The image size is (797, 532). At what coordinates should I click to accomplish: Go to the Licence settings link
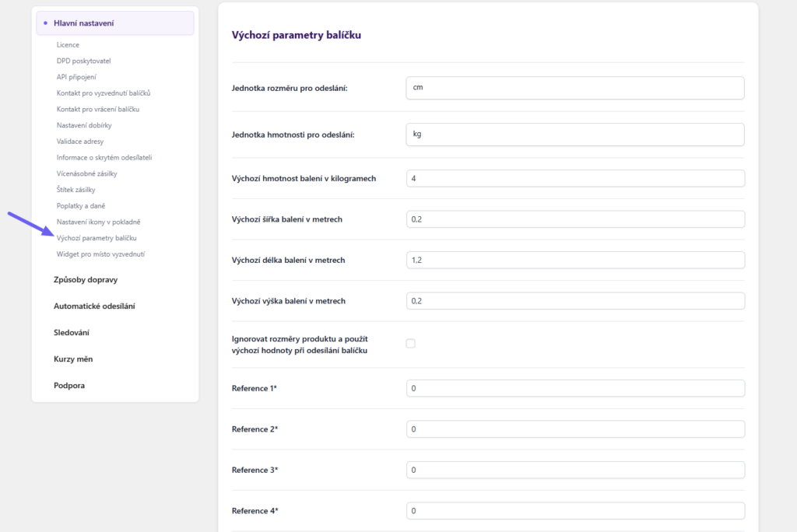pos(68,45)
